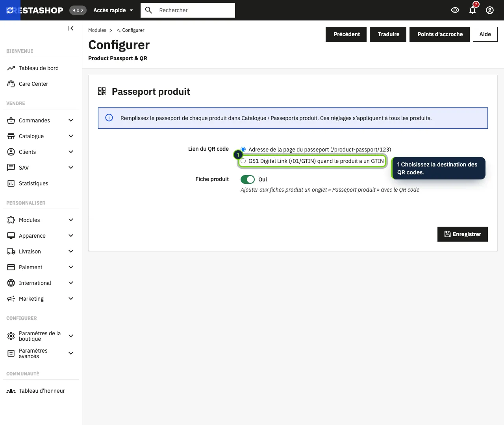Image resolution: width=504 pixels, height=425 pixels.
Task: Click the Statistiques chart icon
Action: coord(11,183)
